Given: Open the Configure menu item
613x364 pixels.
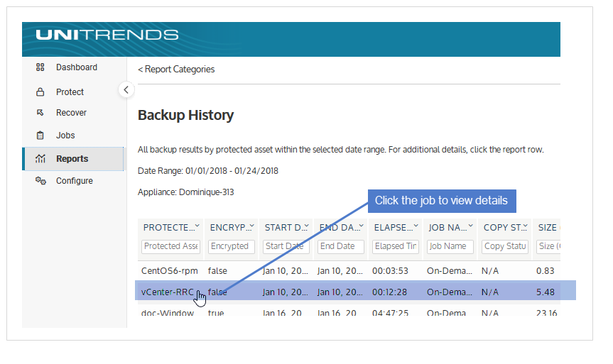Looking at the screenshot, I should 75,181.
